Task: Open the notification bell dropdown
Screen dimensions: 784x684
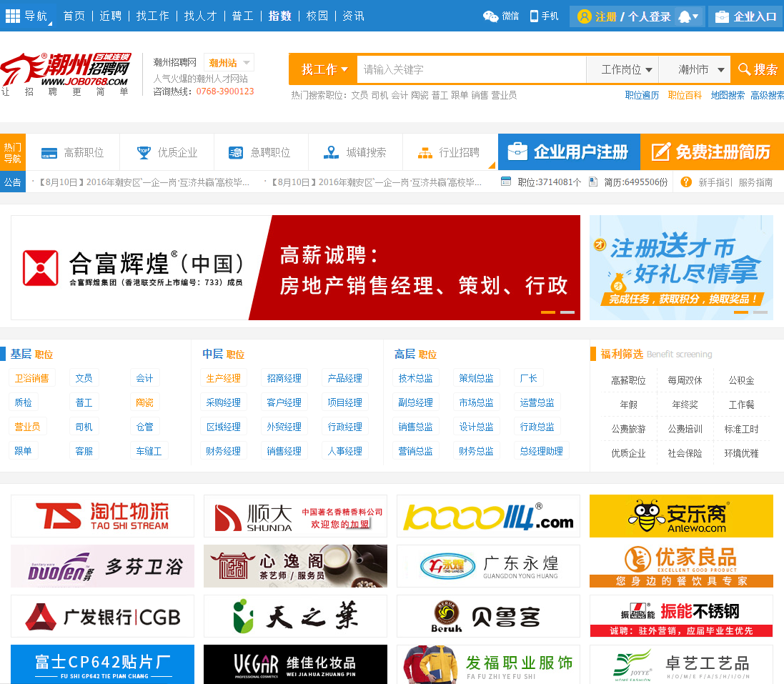Action: [x=688, y=16]
